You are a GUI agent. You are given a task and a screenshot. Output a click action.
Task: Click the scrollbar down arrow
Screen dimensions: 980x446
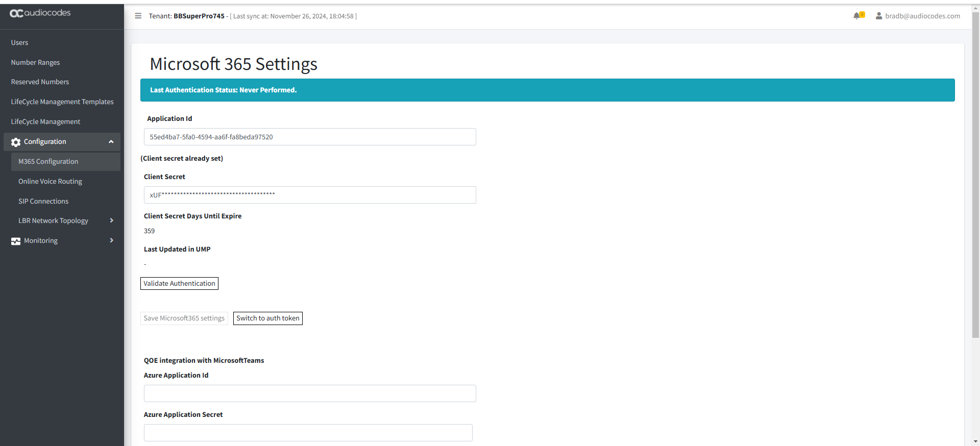pos(975,441)
